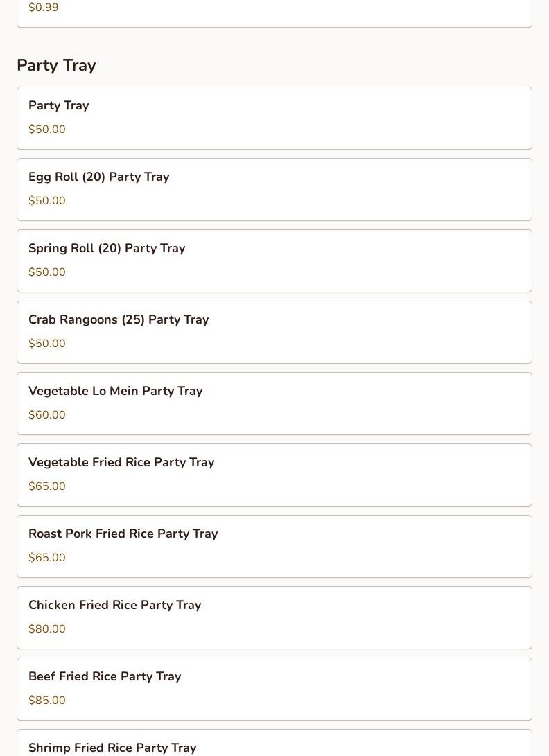Open Shrimp Fried Rice Party Tray item
This screenshot has width=549, height=756.
[x=274, y=746]
